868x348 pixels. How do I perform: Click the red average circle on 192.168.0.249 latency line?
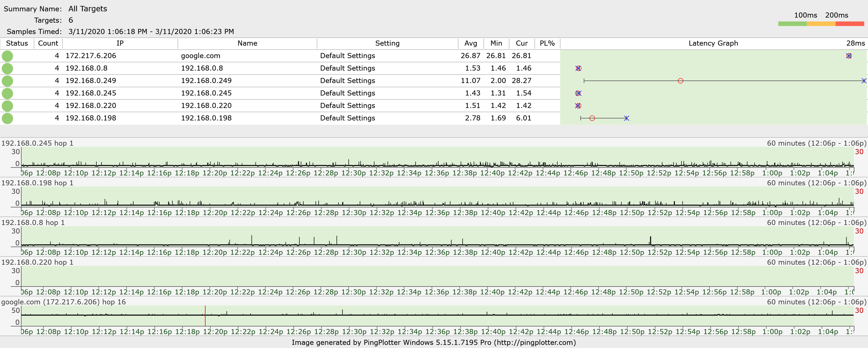680,81
